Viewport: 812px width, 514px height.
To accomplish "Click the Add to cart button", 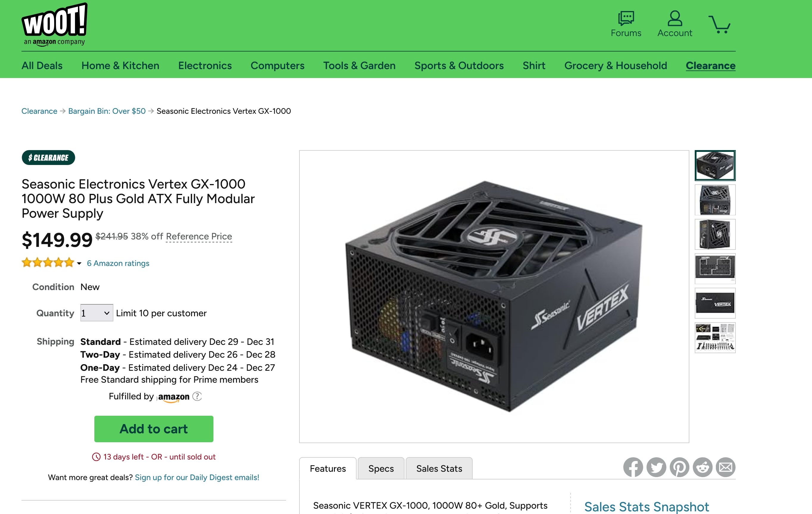I will [154, 429].
